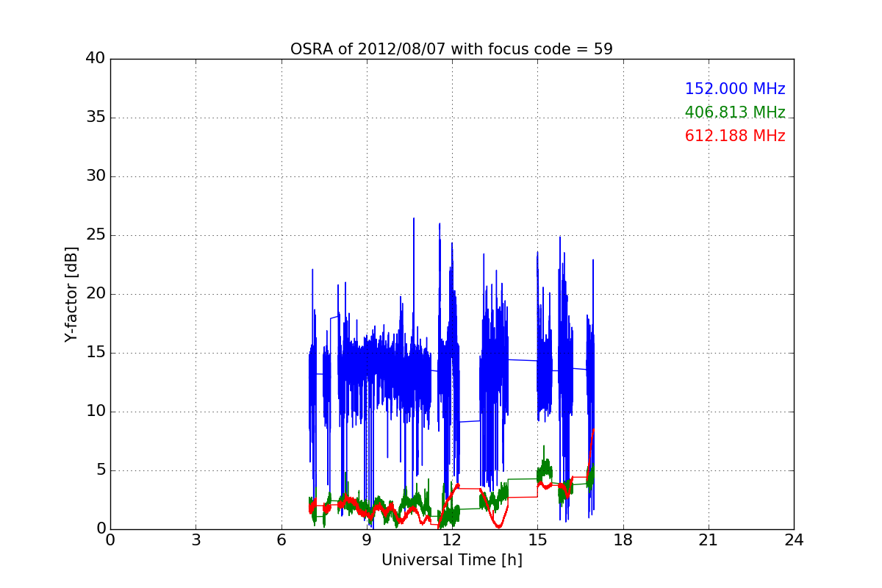Click the y-axis tick label 35
This screenshot has height=588, width=882.
[x=95, y=118]
